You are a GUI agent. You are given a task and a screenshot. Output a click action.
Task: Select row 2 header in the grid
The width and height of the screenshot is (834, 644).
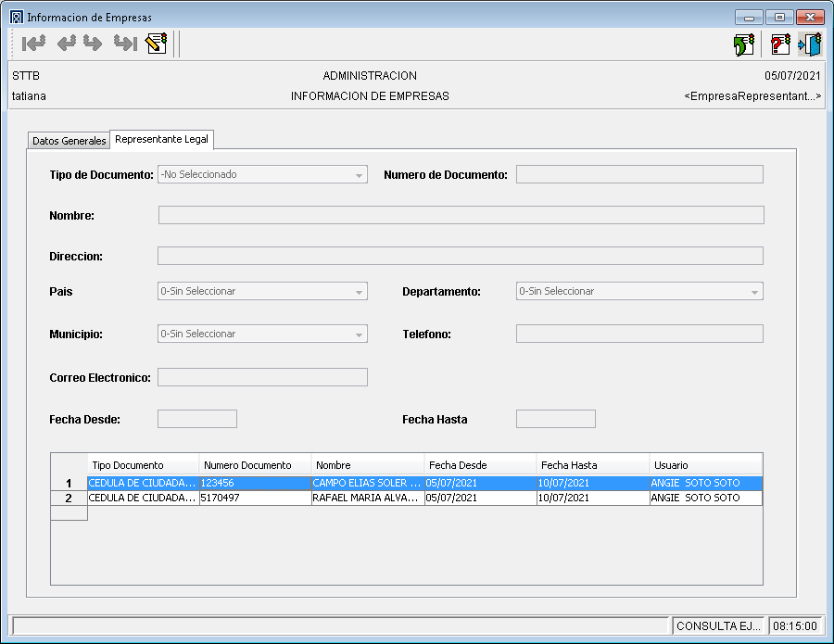(x=69, y=499)
